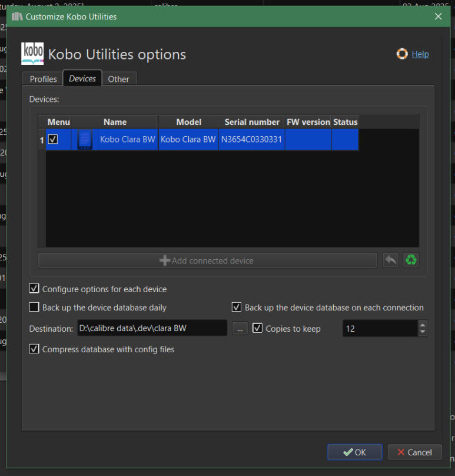Decrease copies to keep with down arrow
The width and height of the screenshot is (455, 476).
pos(422,332)
